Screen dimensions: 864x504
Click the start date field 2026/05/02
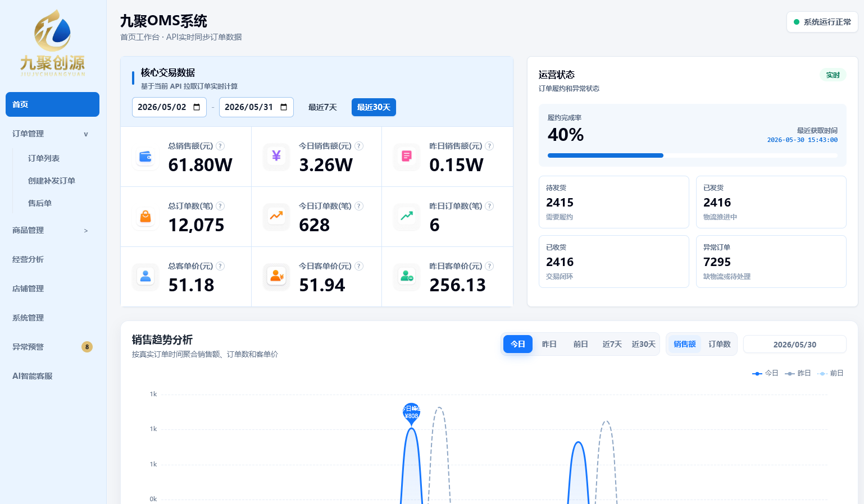pos(169,107)
